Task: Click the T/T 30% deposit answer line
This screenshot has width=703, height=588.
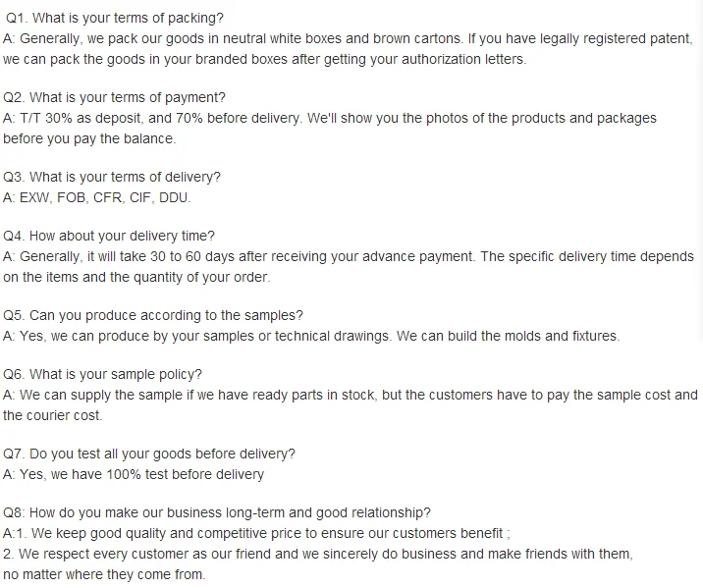Action: point(329,118)
